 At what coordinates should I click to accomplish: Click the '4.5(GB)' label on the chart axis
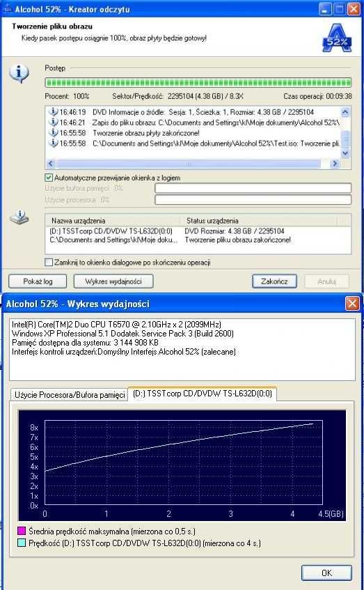tap(331, 513)
